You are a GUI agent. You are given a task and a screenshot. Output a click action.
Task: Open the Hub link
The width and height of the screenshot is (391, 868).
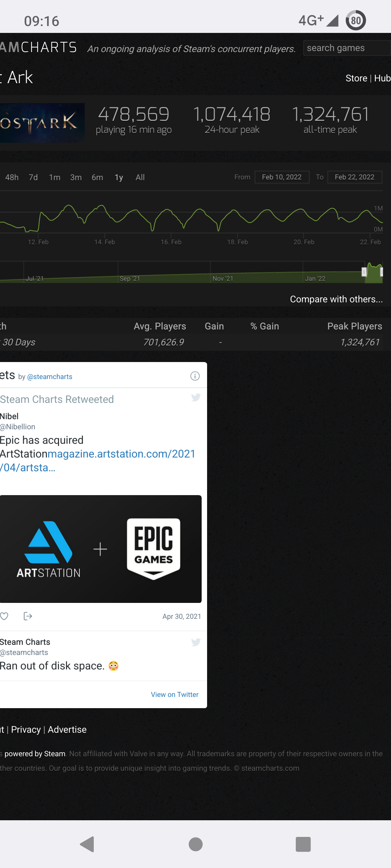pyautogui.click(x=382, y=78)
